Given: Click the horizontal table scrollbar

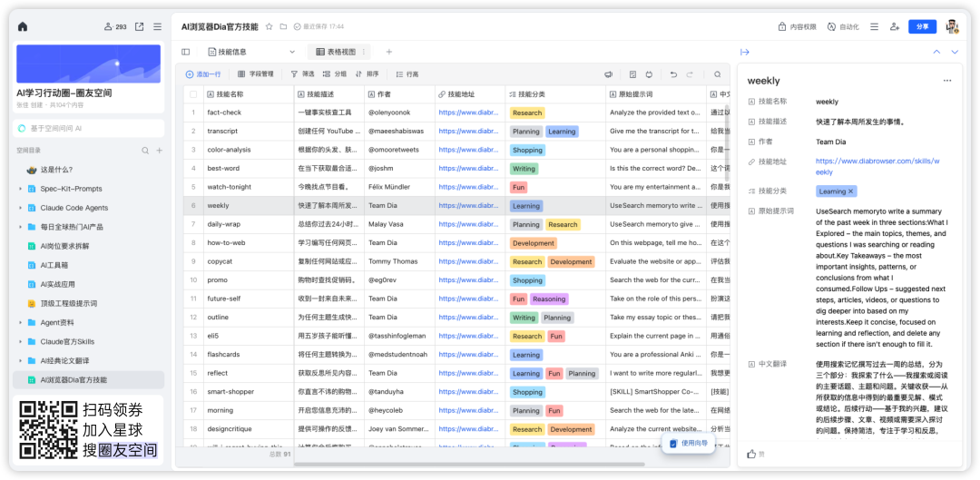Looking at the screenshot, I should [x=469, y=465].
